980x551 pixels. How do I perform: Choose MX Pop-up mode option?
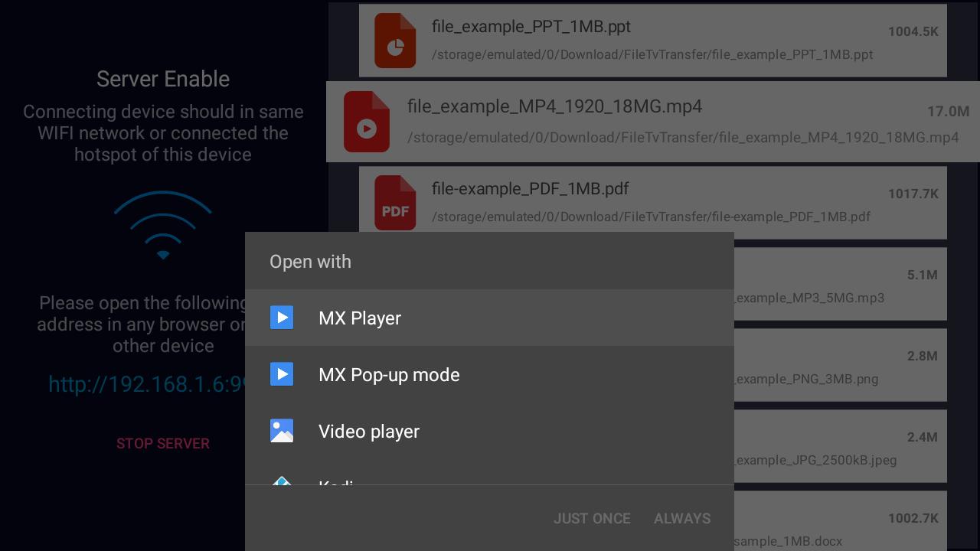click(489, 374)
